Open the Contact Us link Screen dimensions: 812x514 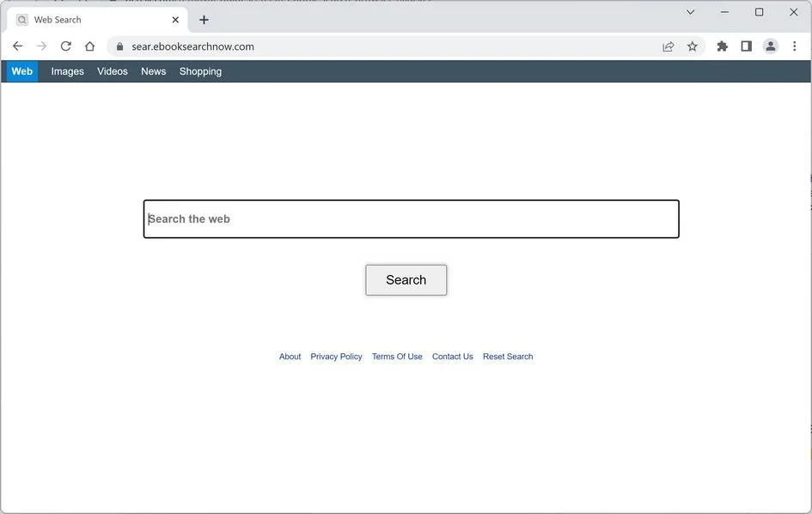[453, 357]
